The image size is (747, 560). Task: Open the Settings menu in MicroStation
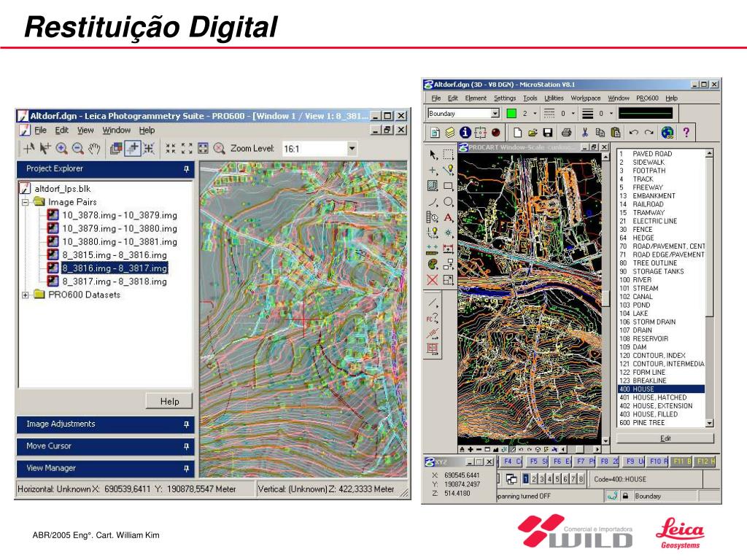click(x=505, y=98)
